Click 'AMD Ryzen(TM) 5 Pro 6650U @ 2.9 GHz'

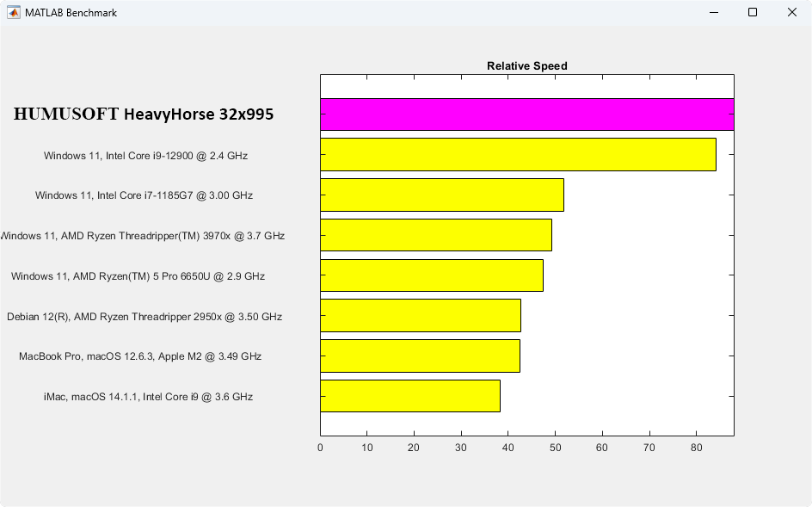click(x=138, y=276)
